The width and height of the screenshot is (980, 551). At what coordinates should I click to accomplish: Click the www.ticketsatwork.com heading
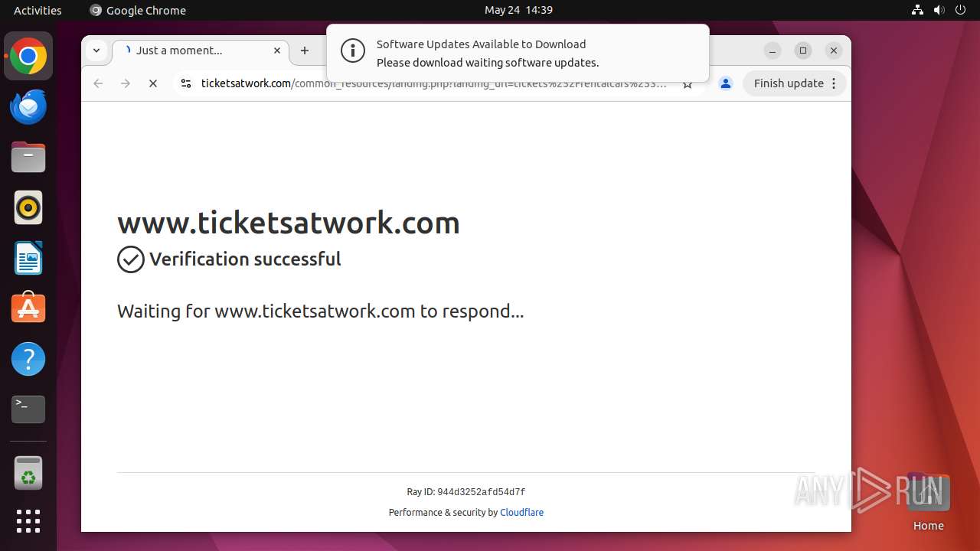pos(289,223)
